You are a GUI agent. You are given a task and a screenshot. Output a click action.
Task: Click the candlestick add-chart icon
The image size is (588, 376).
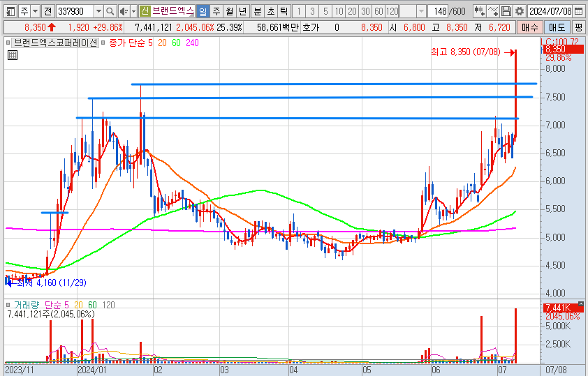pyautogui.click(x=479, y=11)
